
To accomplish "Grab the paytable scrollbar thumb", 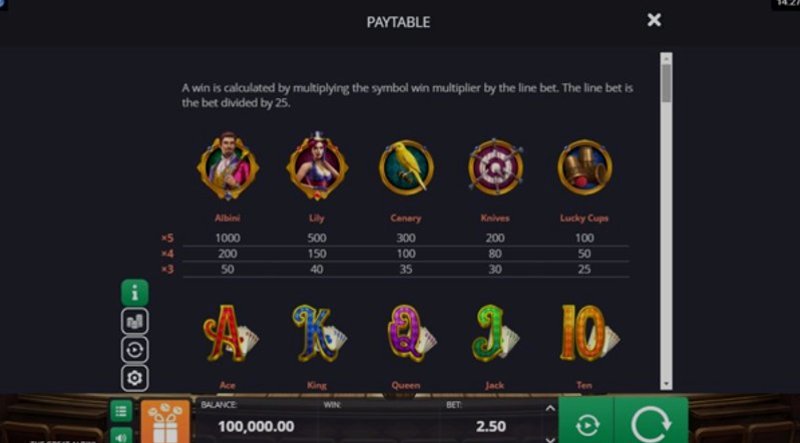I will coord(666,83).
